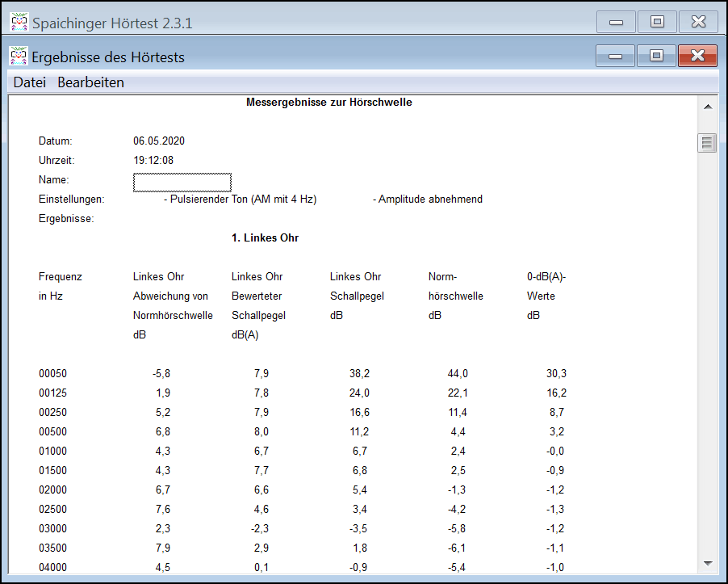Image resolution: width=728 pixels, height=584 pixels.
Task: Click the Datum label
Action: pyautogui.click(x=55, y=141)
